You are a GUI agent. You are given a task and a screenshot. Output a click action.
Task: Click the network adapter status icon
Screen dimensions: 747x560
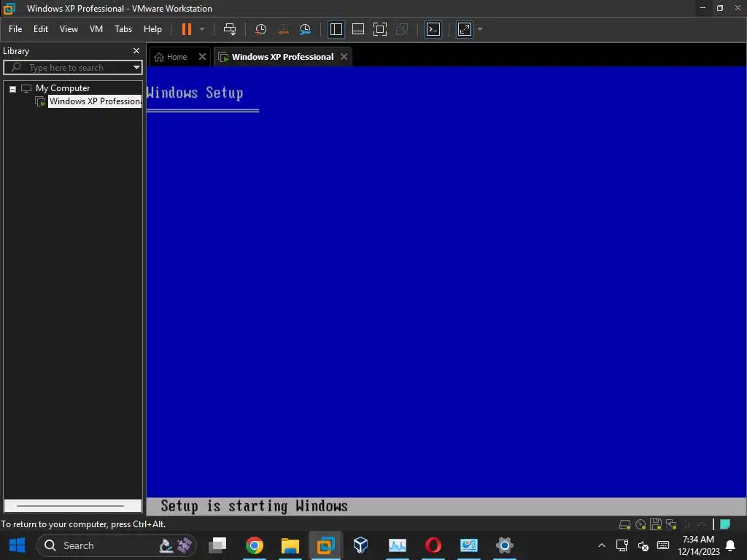click(x=671, y=525)
